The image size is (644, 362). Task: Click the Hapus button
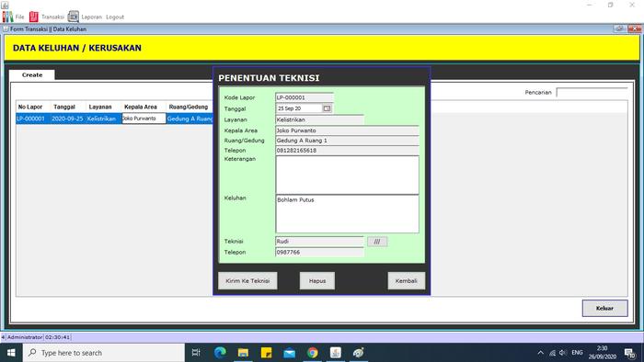[317, 281]
